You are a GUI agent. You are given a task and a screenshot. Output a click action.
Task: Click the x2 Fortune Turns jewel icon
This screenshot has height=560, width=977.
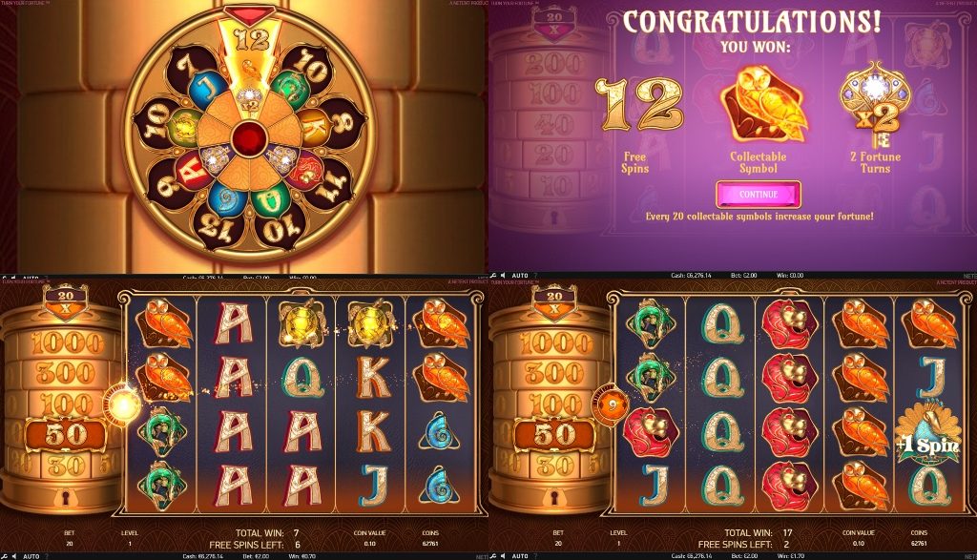(x=874, y=101)
